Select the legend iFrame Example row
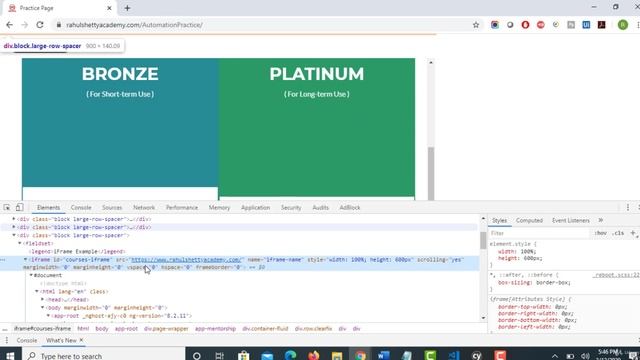 click(x=77, y=251)
